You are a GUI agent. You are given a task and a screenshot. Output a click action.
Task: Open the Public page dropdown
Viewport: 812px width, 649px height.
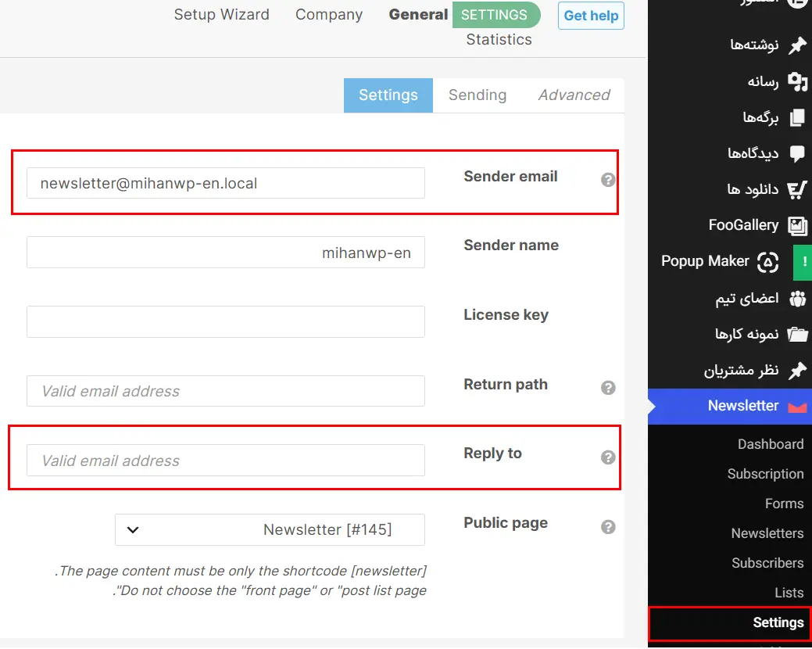[x=270, y=529]
